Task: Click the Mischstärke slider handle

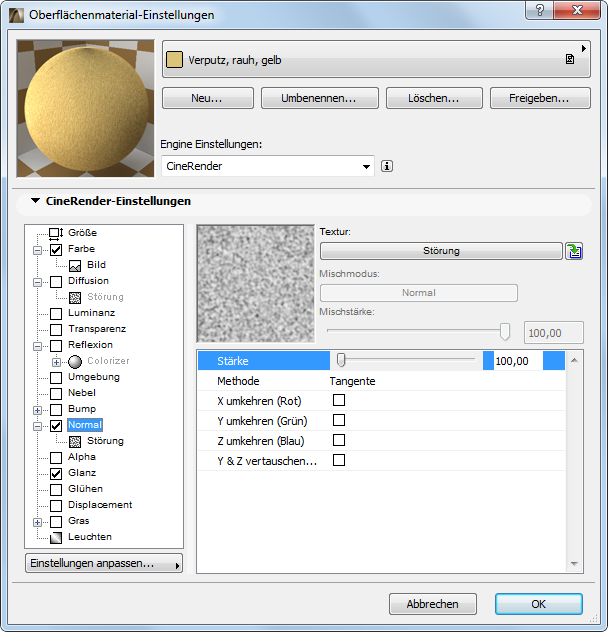Action: click(504, 331)
